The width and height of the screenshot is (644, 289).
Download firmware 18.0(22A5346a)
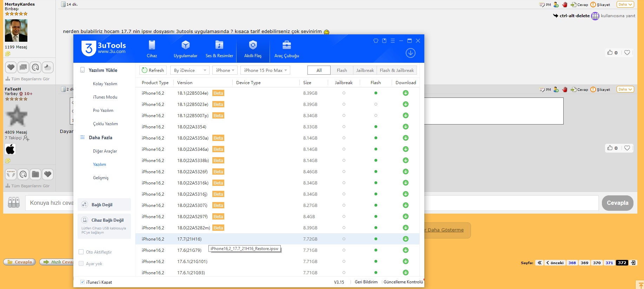406,149
